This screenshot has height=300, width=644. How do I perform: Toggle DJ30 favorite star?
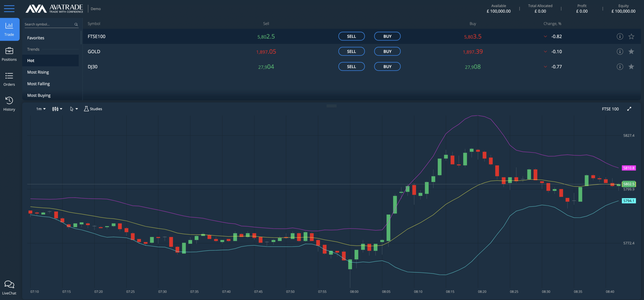click(x=631, y=67)
